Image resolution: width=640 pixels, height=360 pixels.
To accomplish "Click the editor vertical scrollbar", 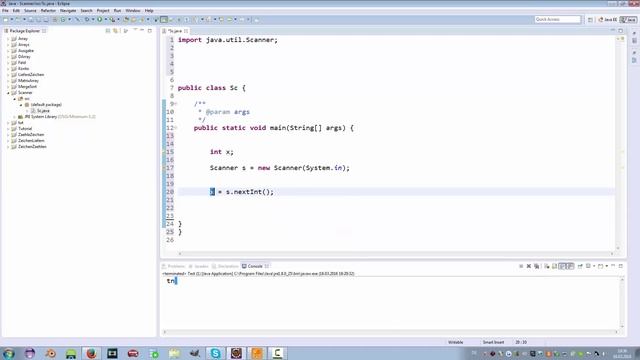I will click(618, 143).
